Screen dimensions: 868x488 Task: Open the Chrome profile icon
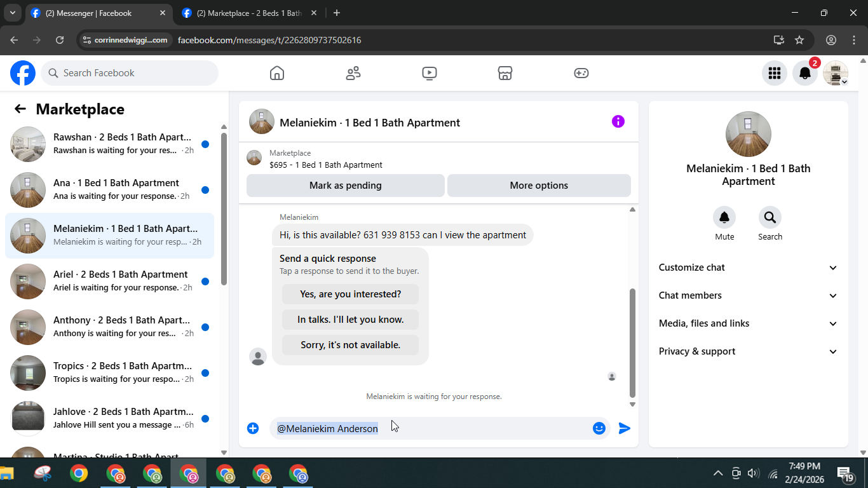tap(831, 40)
